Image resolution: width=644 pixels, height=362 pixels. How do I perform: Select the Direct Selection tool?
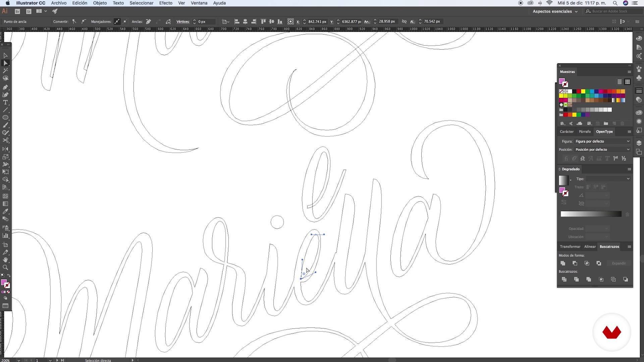click(x=5, y=63)
